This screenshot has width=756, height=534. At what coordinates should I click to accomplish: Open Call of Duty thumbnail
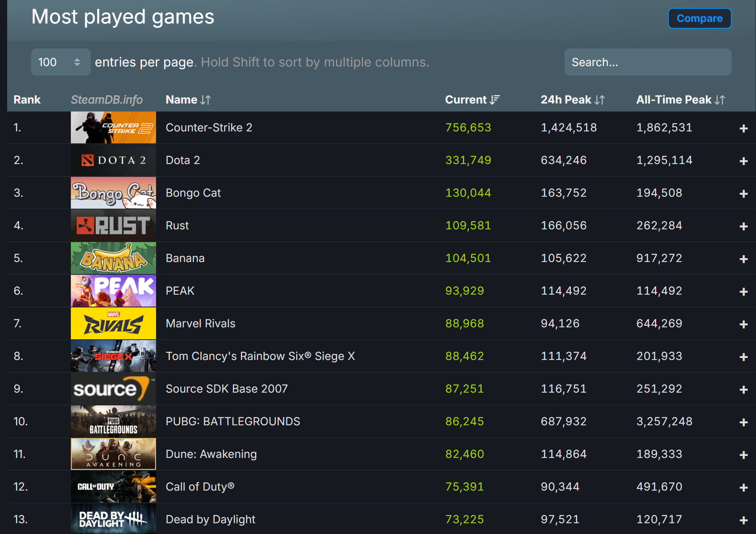tap(113, 487)
